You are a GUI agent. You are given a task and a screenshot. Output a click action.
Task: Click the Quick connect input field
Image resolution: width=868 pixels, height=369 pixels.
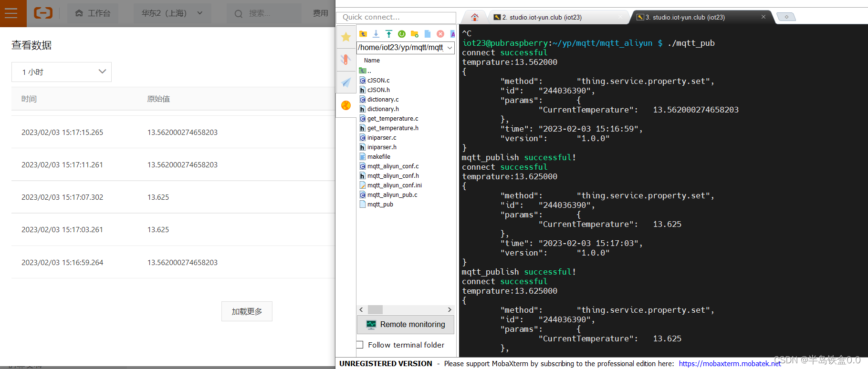click(396, 17)
